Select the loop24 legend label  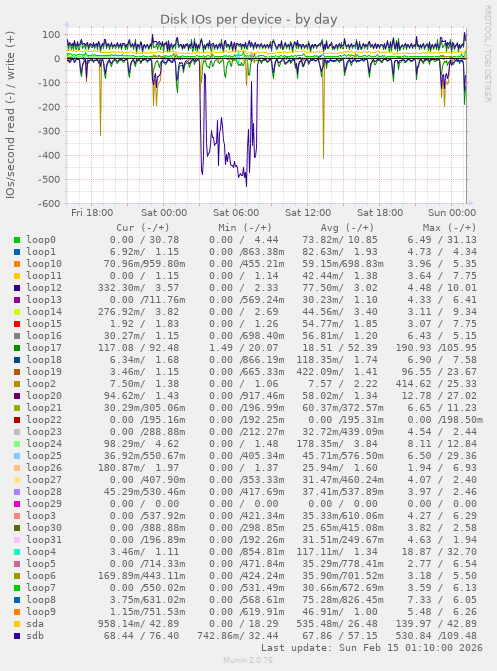(x=44, y=443)
